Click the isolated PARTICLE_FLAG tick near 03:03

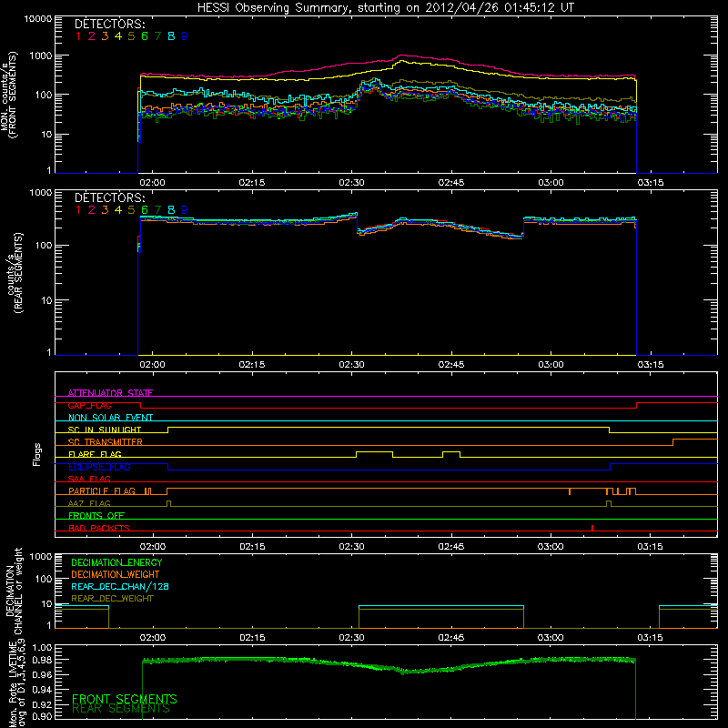pos(570,491)
